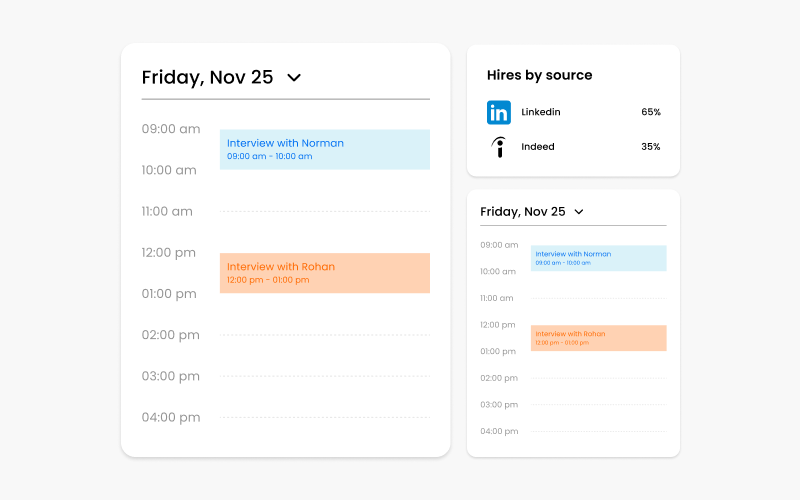Click the LinkedIn logo icon
This screenshot has width=800, height=500.
coord(498,112)
